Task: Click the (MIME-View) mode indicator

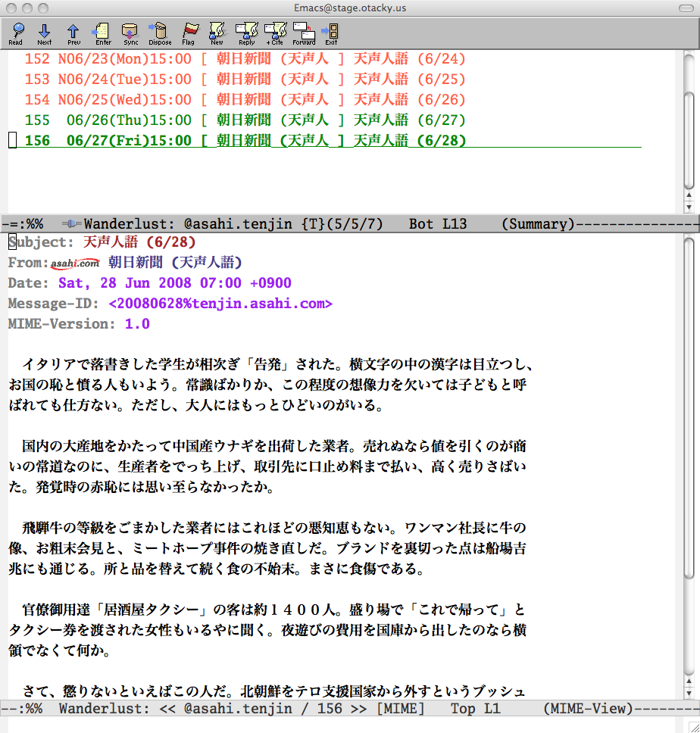Action: [x=588, y=710]
